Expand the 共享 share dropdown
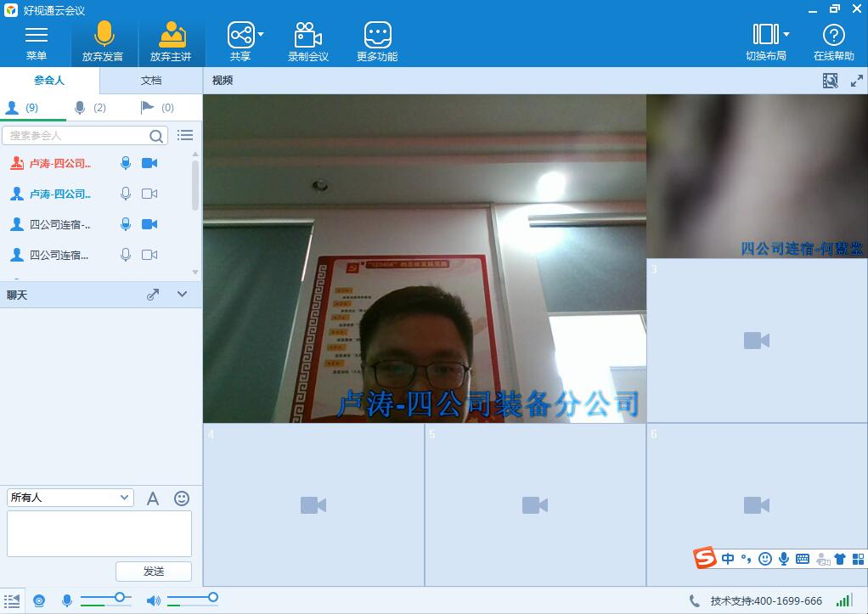Image resolution: width=868 pixels, height=614 pixels. (261, 35)
